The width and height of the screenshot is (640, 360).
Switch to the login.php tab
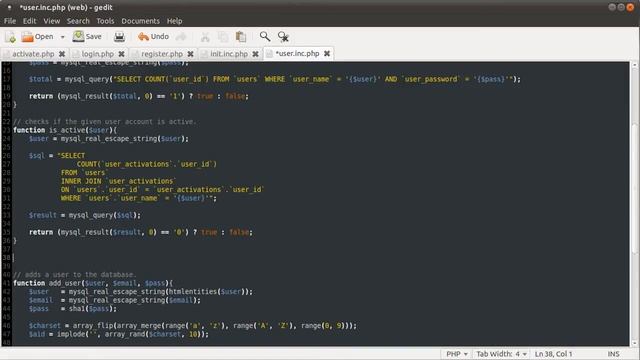98,54
